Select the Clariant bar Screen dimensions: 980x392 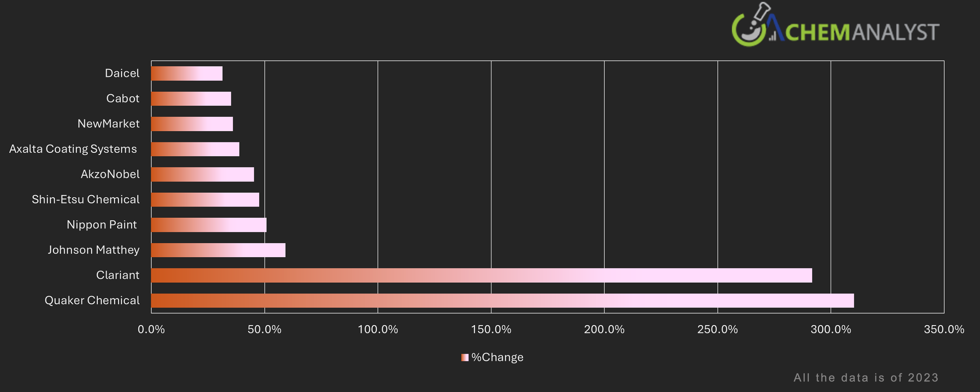(481, 275)
